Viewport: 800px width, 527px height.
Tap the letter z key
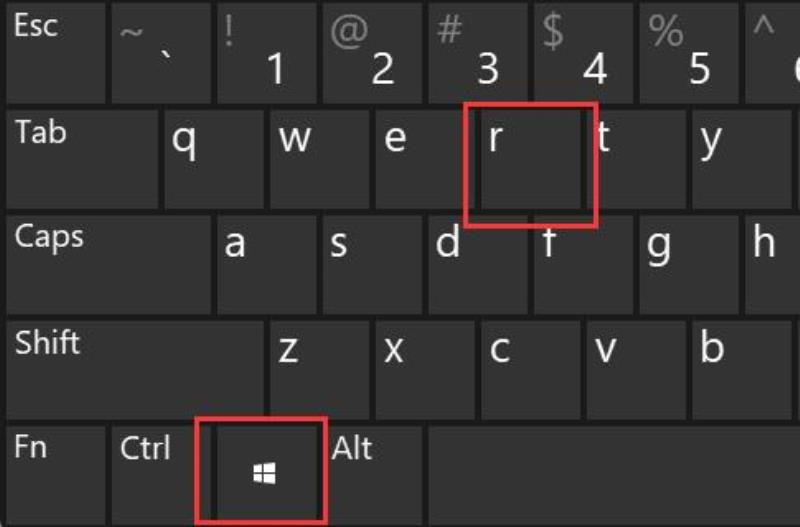point(319,370)
